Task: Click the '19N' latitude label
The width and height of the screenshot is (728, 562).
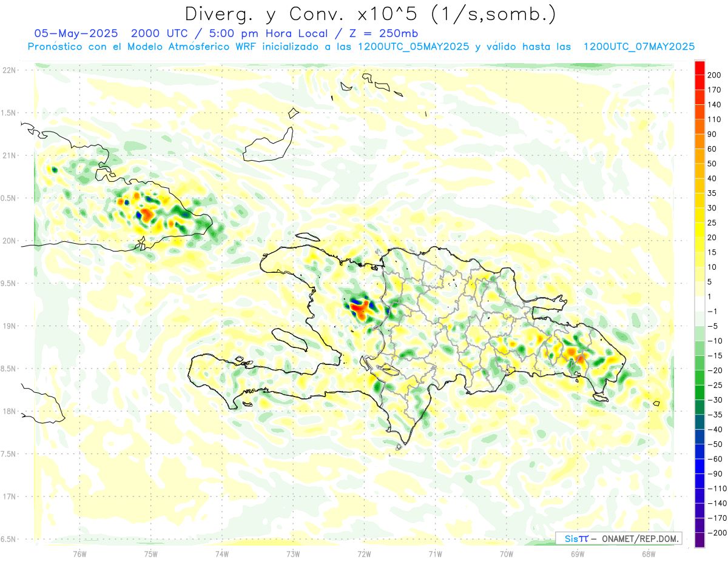Action: [8, 326]
